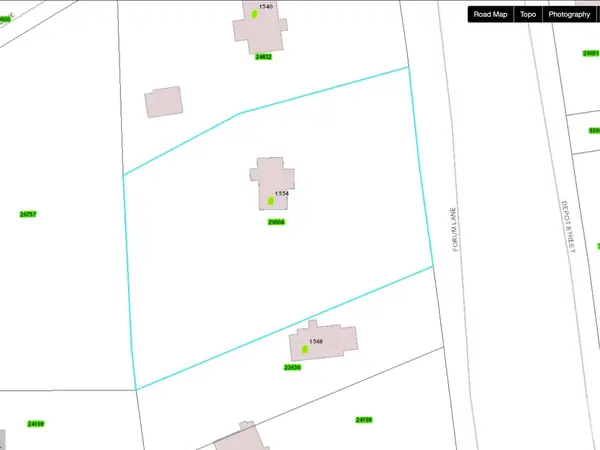
Task: Click the partially visible building at bottom edge
Action: pyautogui.click(x=241, y=439)
